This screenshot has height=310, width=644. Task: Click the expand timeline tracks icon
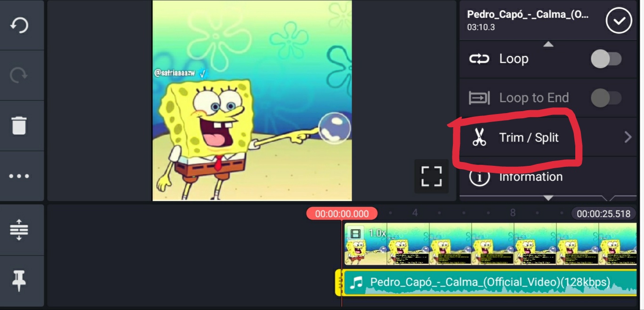(19, 230)
